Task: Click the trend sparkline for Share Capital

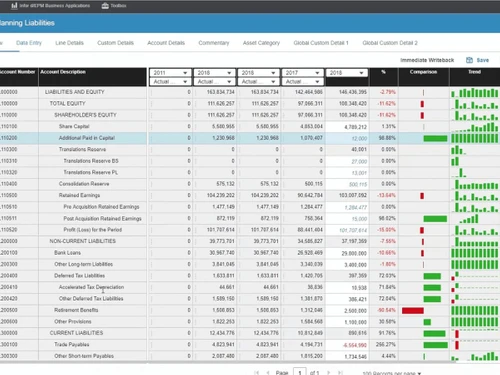Action: 475,127
